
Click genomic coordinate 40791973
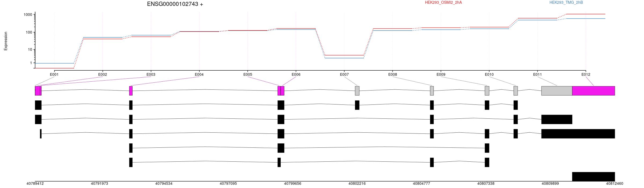click(x=100, y=184)
